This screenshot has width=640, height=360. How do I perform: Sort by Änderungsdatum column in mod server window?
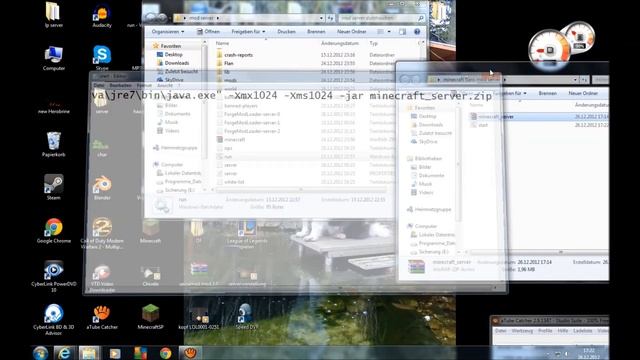pyautogui.click(x=340, y=43)
